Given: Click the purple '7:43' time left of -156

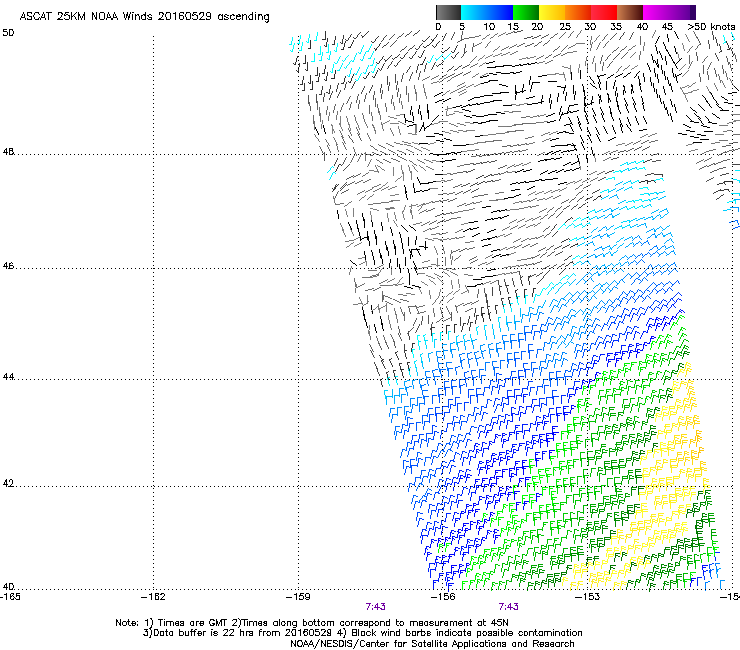Looking at the screenshot, I should 376,607.
